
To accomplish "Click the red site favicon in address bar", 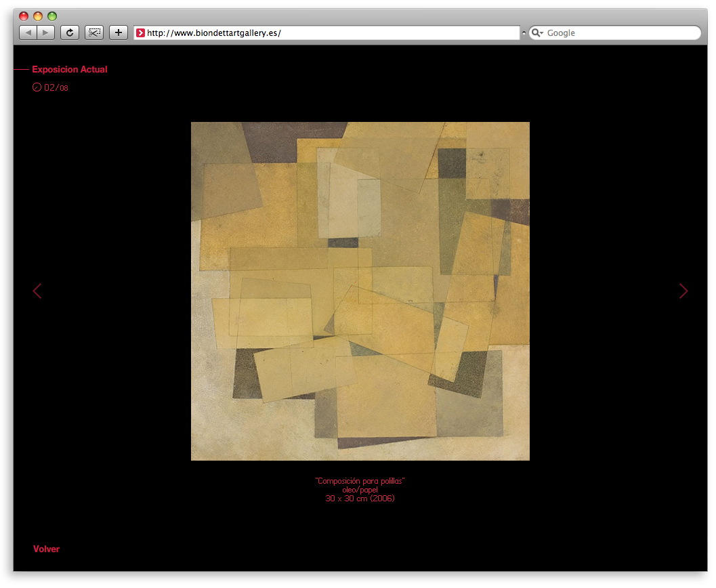I will pos(140,33).
